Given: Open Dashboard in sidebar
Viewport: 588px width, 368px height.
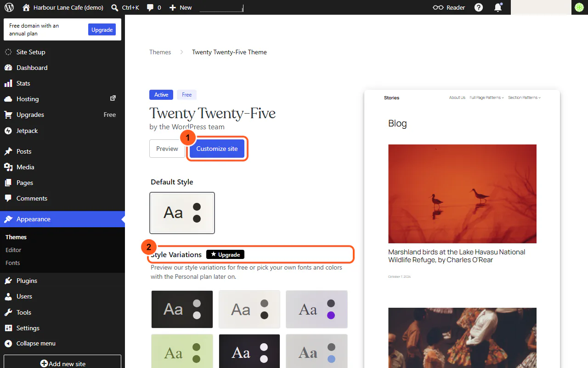Looking at the screenshot, I should tap(62, 68).
